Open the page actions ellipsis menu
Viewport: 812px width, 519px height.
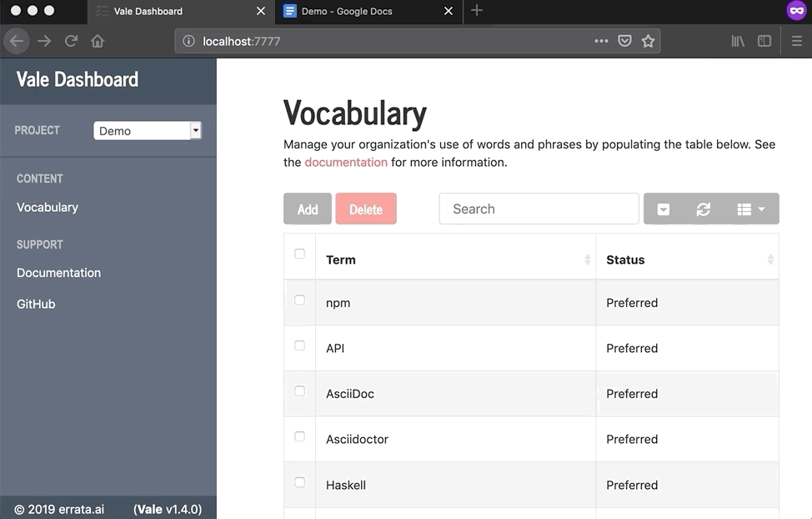pos(601,41)
